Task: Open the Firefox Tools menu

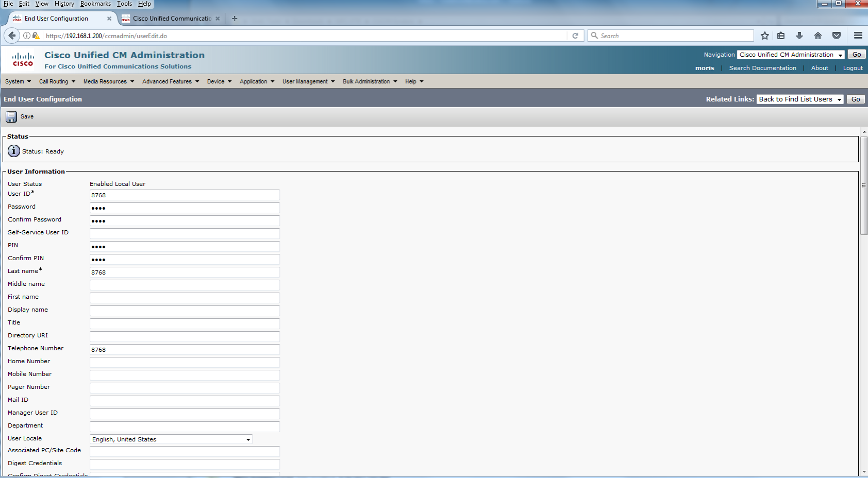Action: [124, 4]
